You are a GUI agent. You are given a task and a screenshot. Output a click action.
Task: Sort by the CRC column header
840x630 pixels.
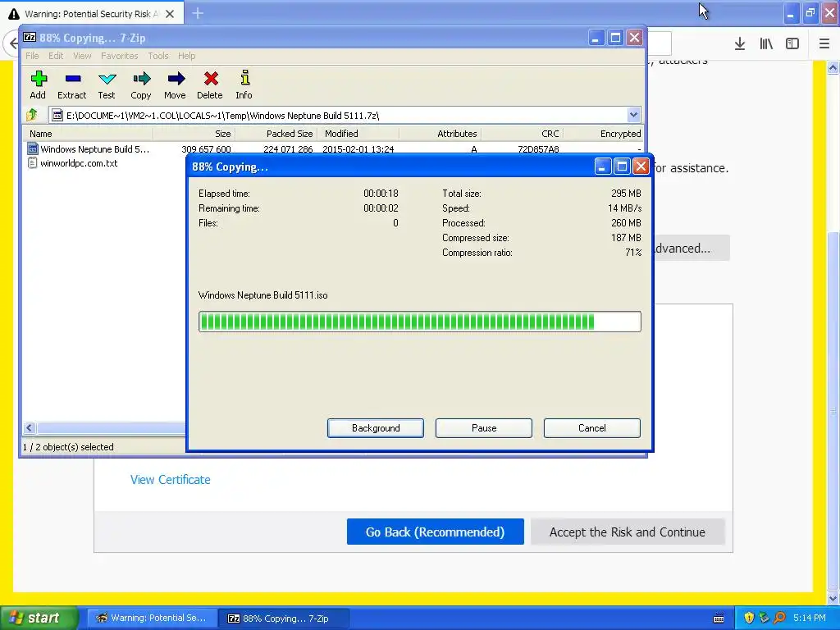click(x=522, y=134)
